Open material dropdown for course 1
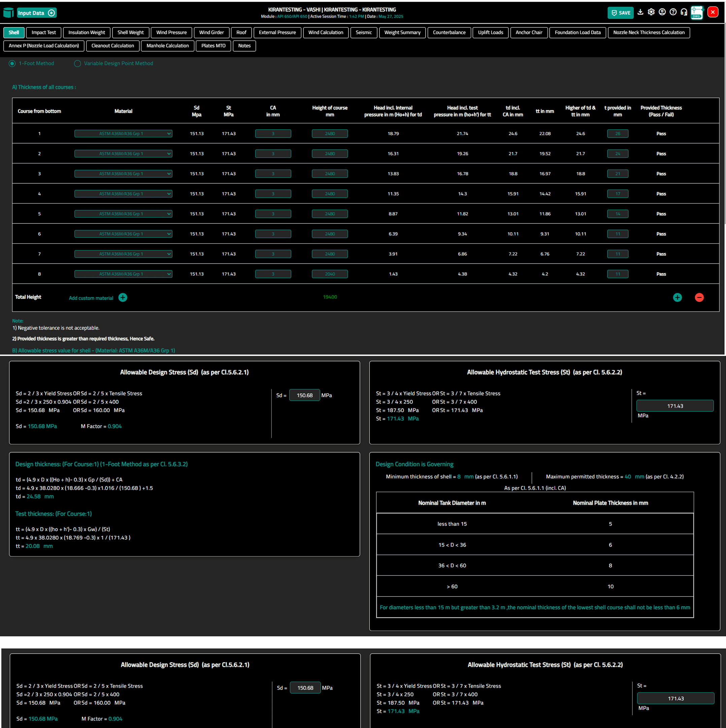 [x=123, y=133]
